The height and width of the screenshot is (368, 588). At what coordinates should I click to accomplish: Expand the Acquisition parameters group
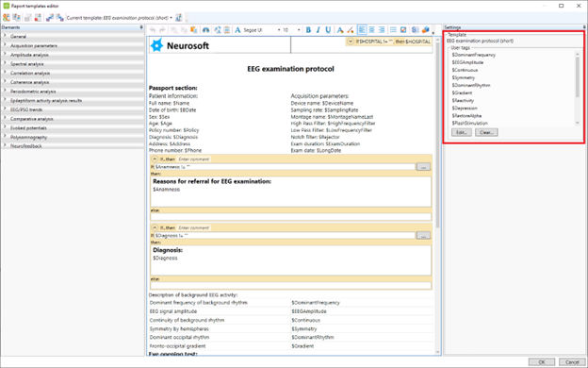point(5,45)
